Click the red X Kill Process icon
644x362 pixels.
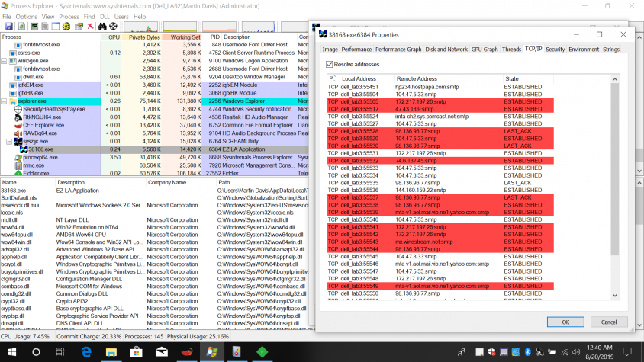tap(90, 27)
